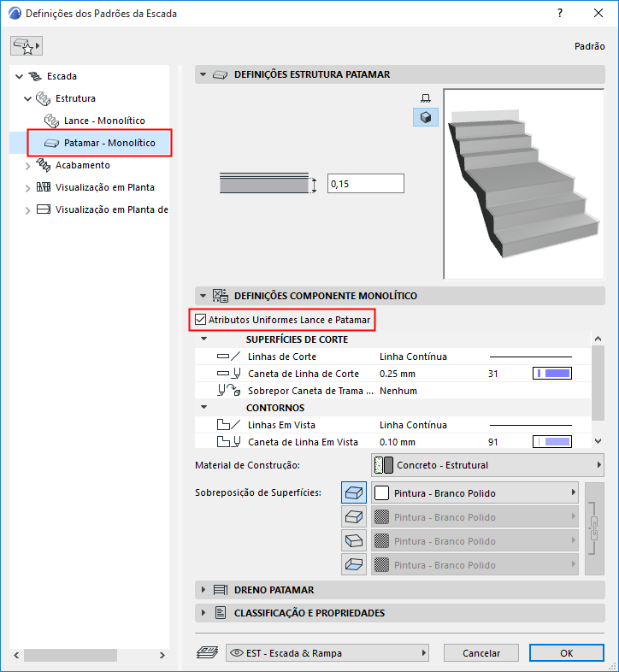Click the Sobrepor Caneta de Trama icon
This screenshot has width=619, height=672.
tap(228, 391)
